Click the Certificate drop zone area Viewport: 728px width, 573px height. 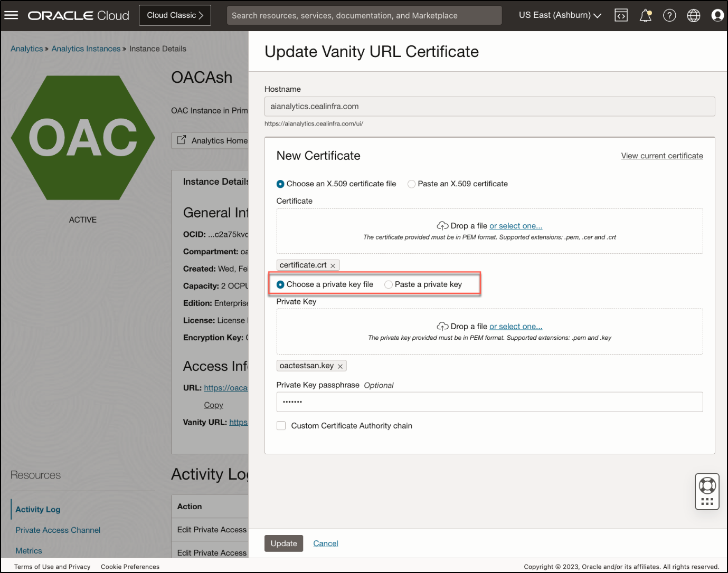pos(489,231)
